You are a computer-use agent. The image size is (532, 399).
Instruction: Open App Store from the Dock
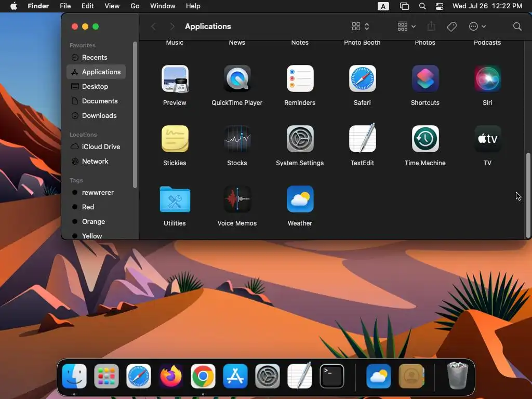[x=235, y=376]
